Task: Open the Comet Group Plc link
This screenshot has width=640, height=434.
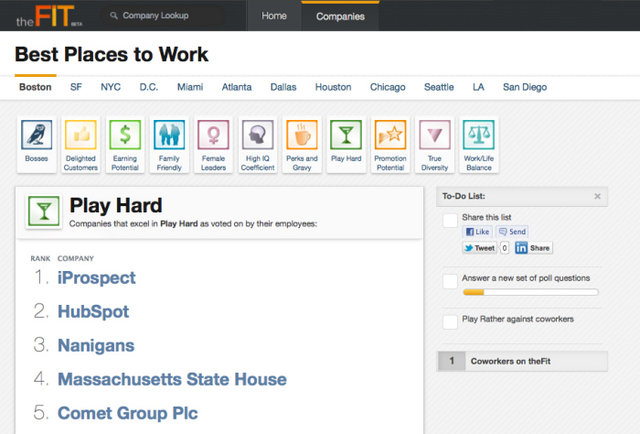Action: [x=128, y=413]
